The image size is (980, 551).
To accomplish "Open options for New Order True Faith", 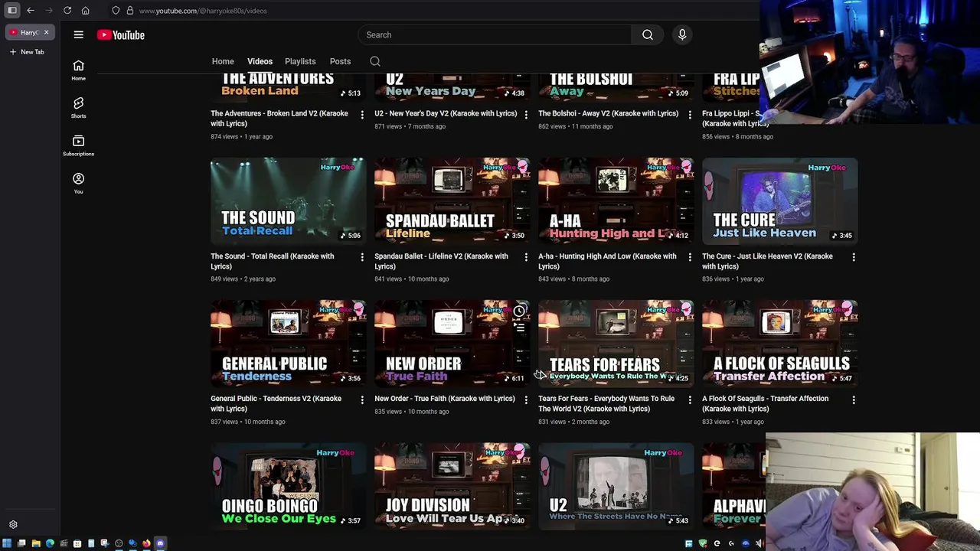I will tap(526, 399).
